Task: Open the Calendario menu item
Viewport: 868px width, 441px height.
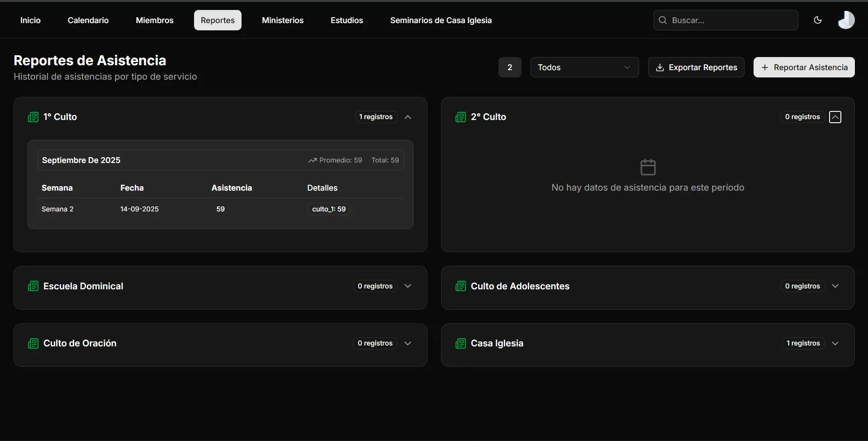Action: (88, 20)
